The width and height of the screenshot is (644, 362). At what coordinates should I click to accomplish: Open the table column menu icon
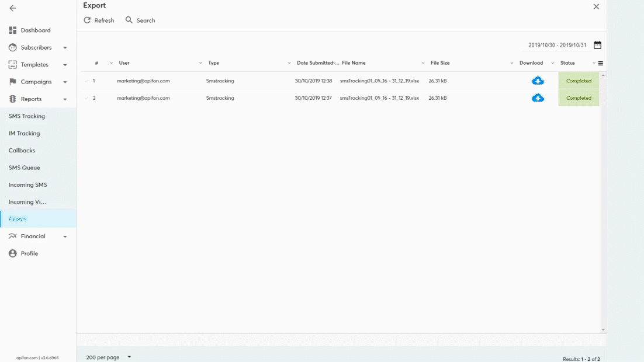[x=601, y=63]
